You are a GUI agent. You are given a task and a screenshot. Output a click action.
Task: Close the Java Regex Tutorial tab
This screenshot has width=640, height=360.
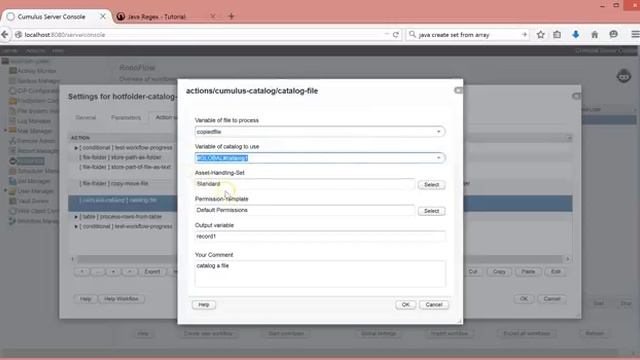(x=212, y=16)
